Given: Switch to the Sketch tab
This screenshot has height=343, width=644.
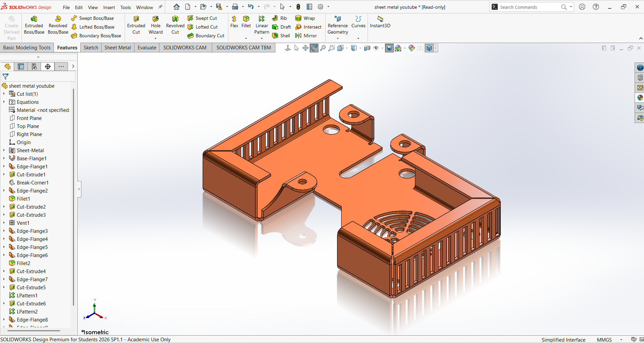Looking at the screenshot, I should (91, 48).
